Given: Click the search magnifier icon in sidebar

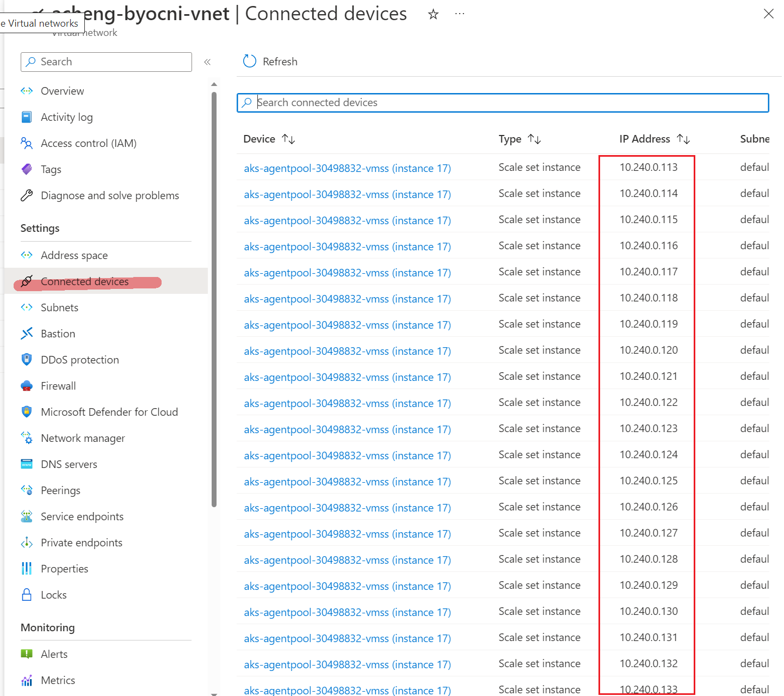Looking at the screenshot, I should [x=31, y=62].
